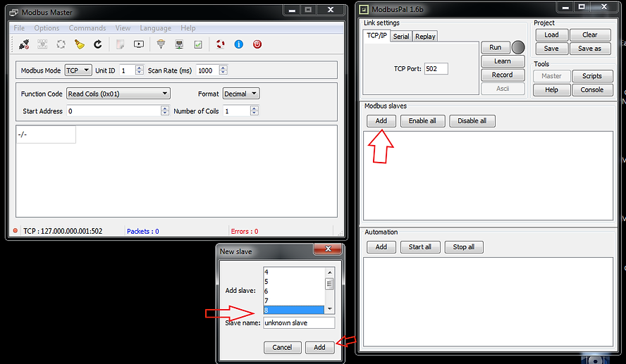
Task: Click the connect plug icon in Modbus Master
Action: [x=24, y=44]
